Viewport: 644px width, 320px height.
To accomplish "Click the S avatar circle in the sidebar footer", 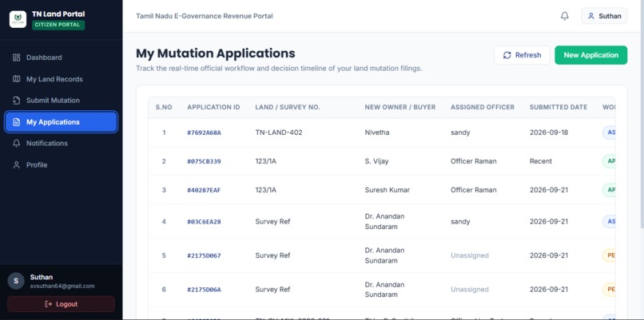I will 16,281.
